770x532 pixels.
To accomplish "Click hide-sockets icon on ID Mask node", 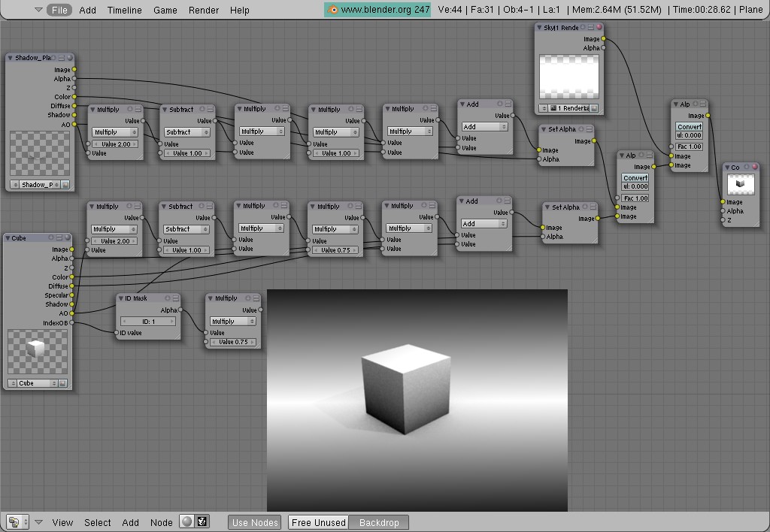I will point(168,298).
